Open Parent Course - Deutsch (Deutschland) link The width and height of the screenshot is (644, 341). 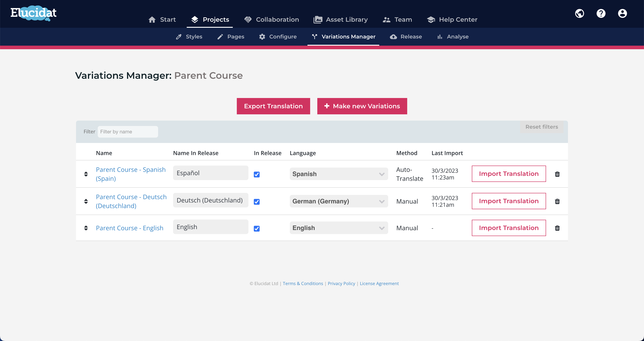(x=131, y=201)
